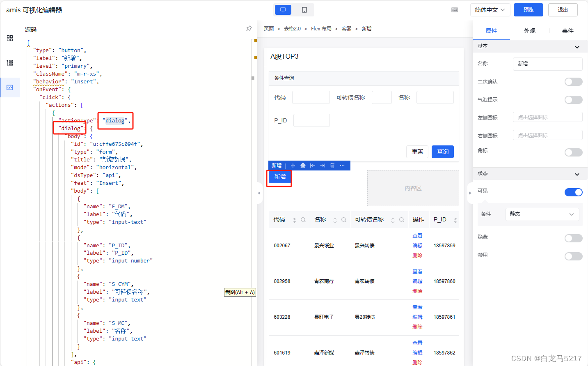Collapse the 状态 section

tap(577, 174)
